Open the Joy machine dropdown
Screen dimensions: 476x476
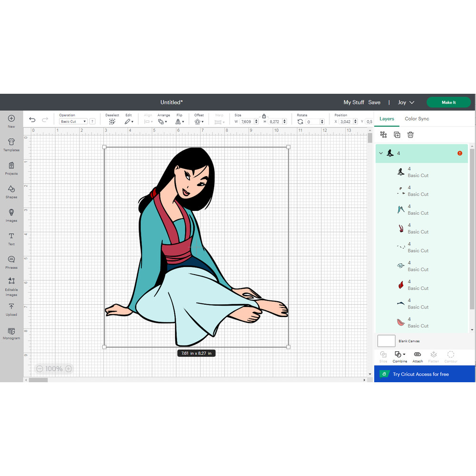406,102
